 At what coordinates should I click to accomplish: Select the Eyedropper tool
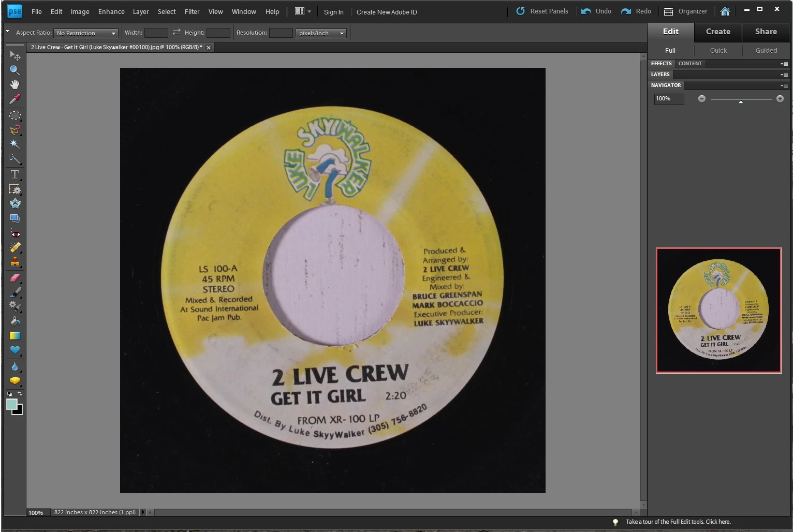[x=14, y=99]
